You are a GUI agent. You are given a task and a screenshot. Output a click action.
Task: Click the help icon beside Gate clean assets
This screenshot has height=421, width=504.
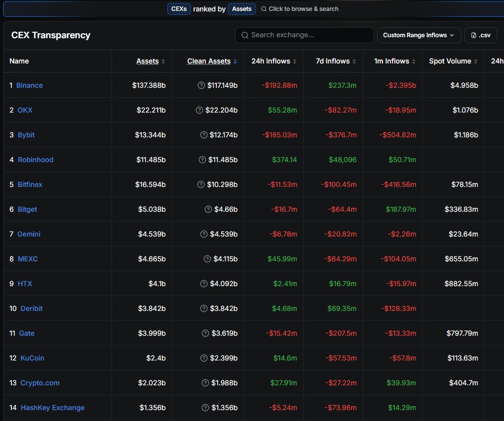tap(205, 333)
